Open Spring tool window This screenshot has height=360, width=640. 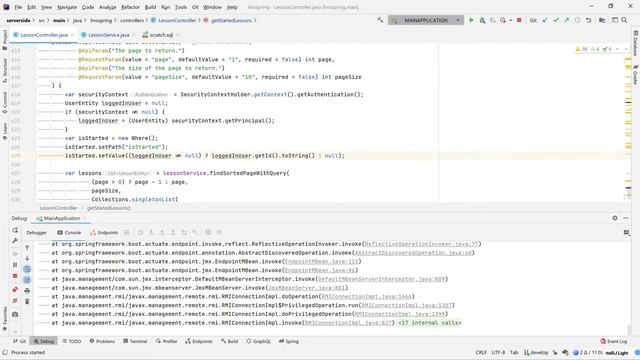point(289,341)
